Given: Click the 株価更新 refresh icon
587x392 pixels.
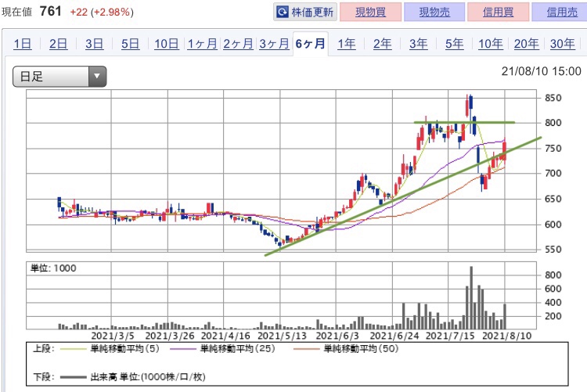Looking at the screenshot, I should pos(283,13).
